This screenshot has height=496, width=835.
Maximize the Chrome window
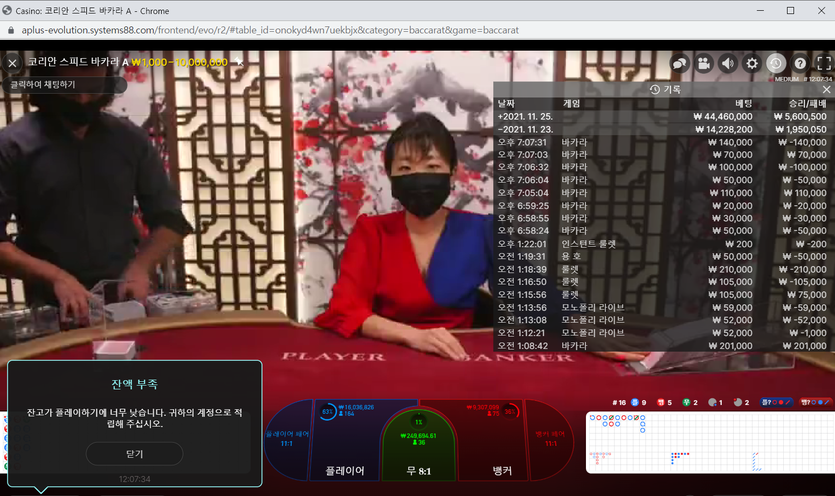(790, 11)
